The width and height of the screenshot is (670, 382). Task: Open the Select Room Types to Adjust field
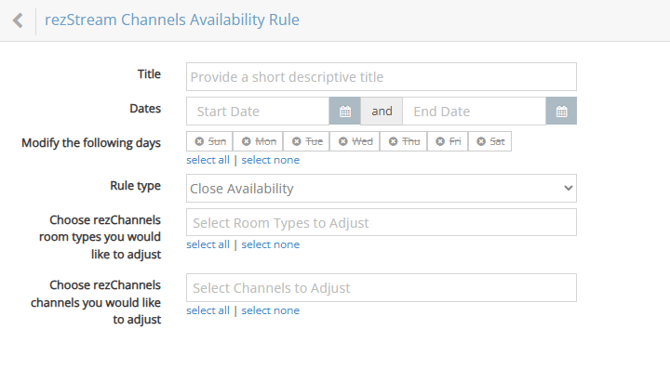pos(381,222)
